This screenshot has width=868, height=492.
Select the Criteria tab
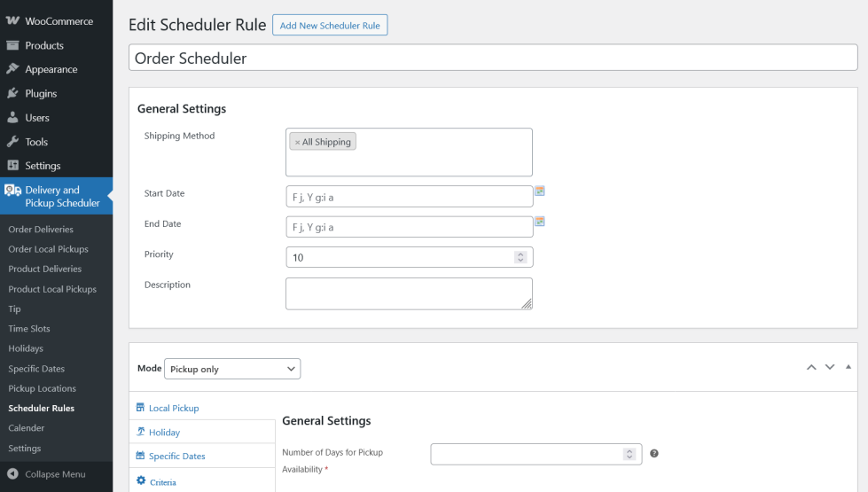[x=162, y=482]
